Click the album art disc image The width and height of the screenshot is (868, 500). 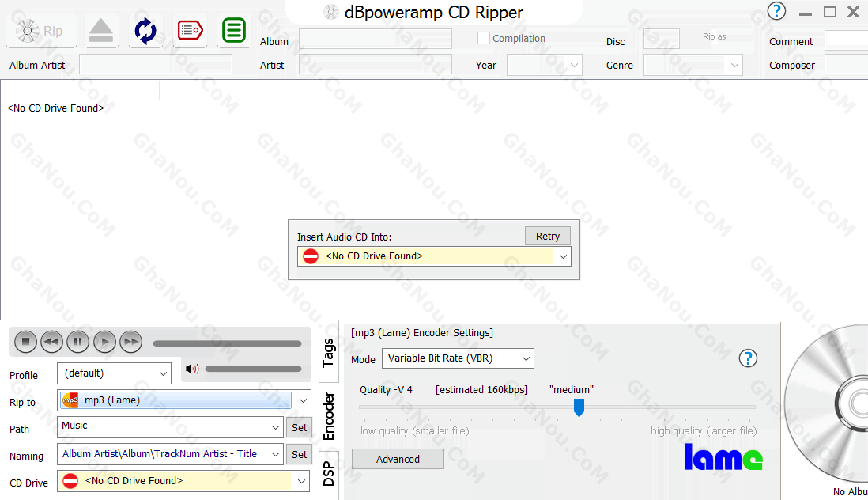(x=826, y=405)
